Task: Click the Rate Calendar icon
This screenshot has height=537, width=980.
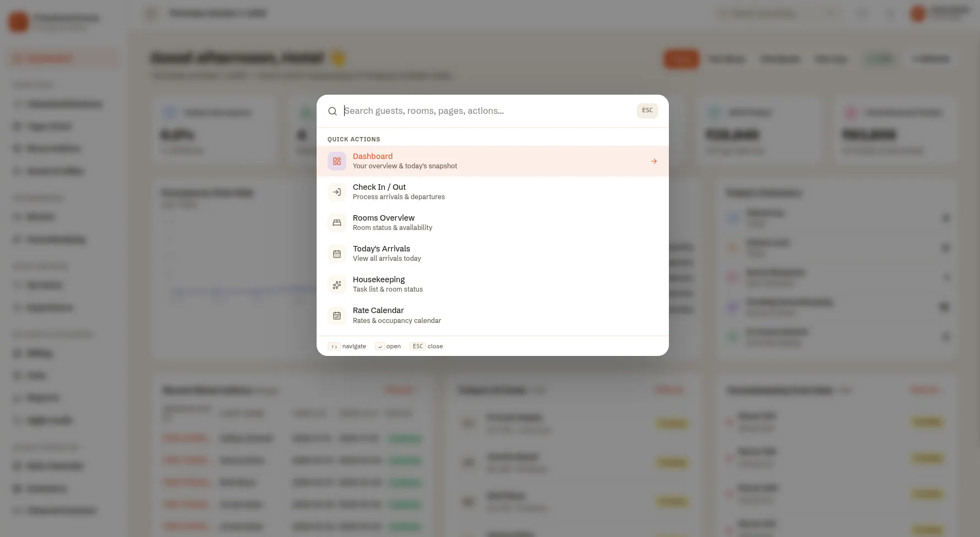Action: 337,315
